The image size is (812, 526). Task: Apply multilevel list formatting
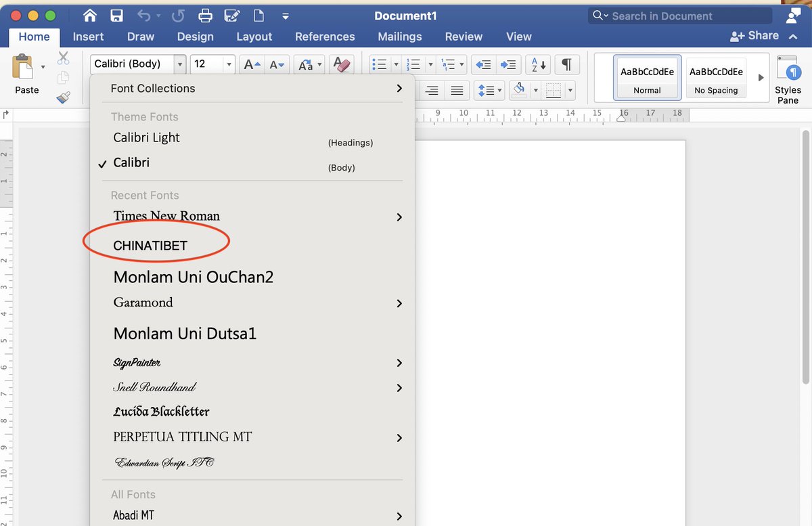click(448, 64)
